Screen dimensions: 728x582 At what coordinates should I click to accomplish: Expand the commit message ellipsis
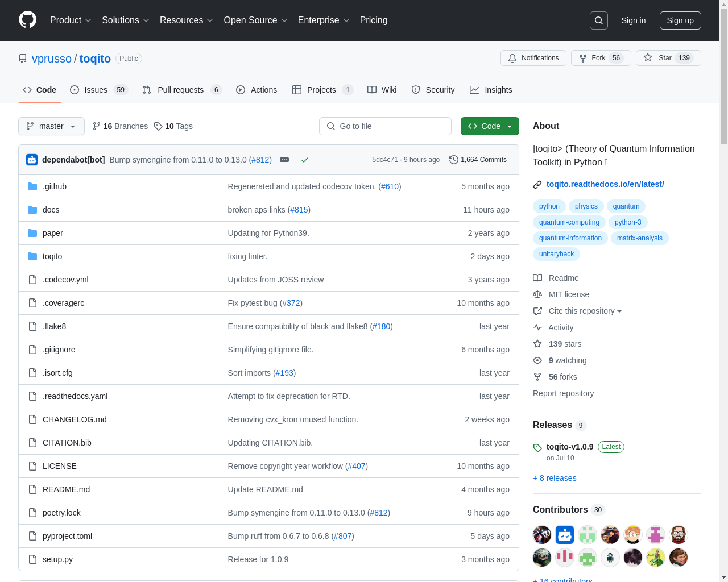(x=284, y=160)
